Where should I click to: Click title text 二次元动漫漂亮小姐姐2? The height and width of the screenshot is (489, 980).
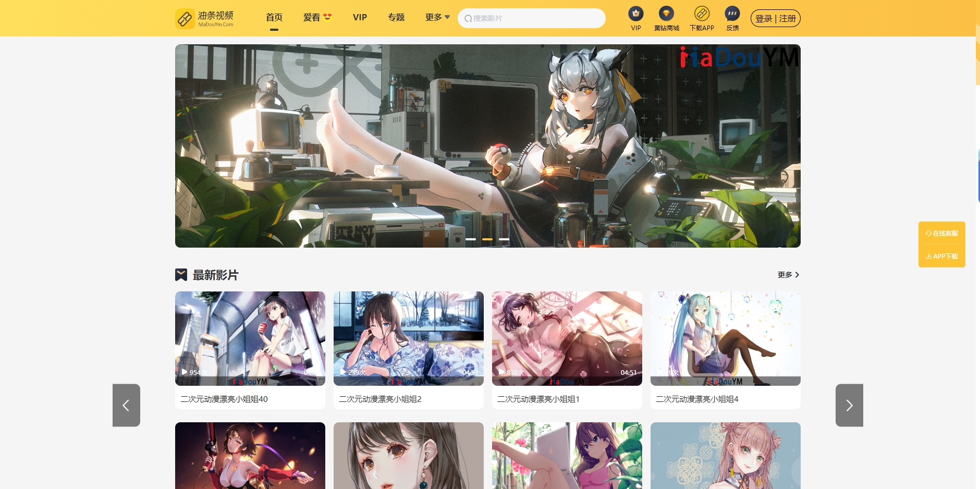pos(380,399)
